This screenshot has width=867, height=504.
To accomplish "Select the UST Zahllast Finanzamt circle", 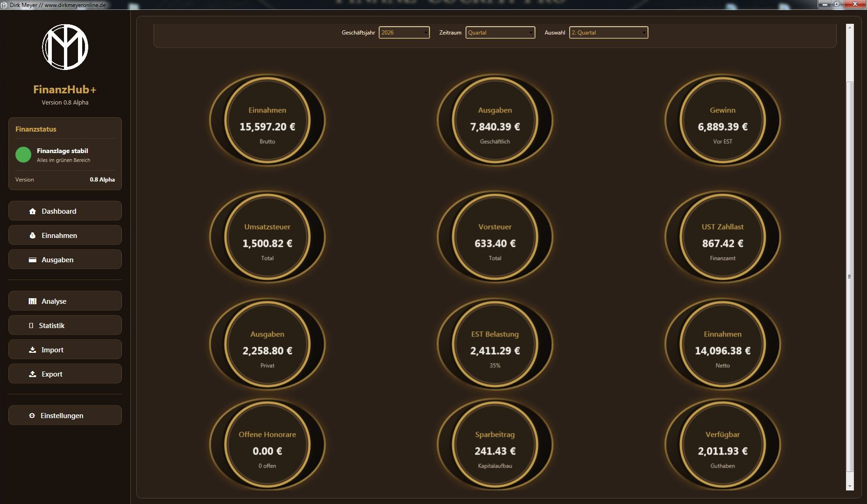I will pos(723,237).
